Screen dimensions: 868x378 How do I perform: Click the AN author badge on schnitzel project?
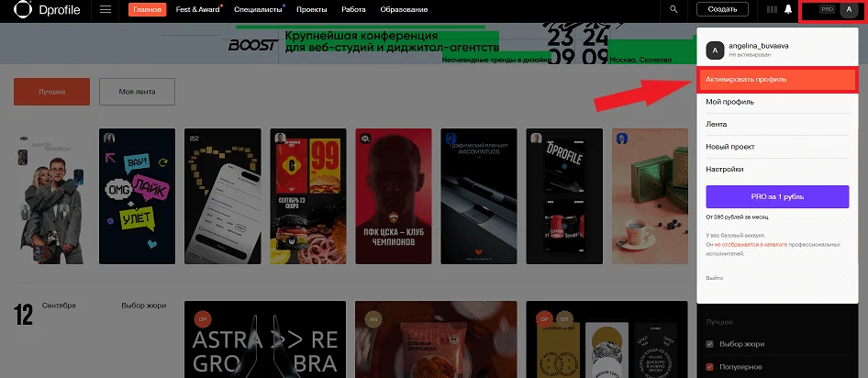tap(373, 319)
